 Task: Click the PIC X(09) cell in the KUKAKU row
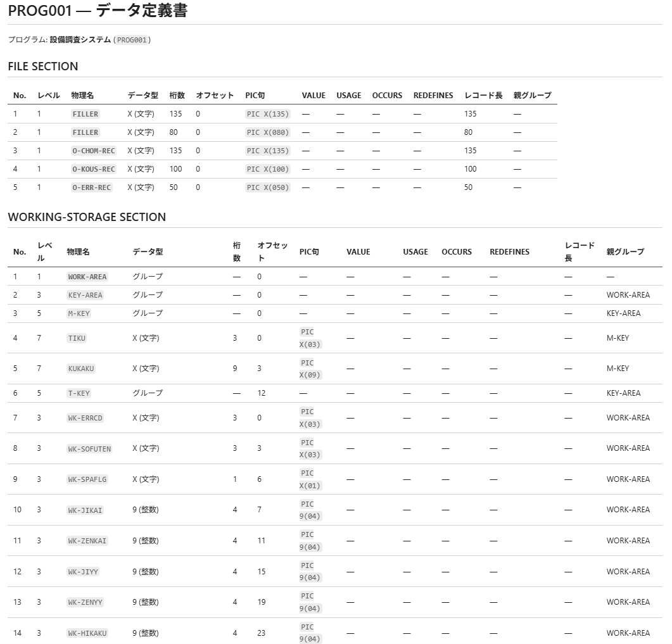(310, 369)
